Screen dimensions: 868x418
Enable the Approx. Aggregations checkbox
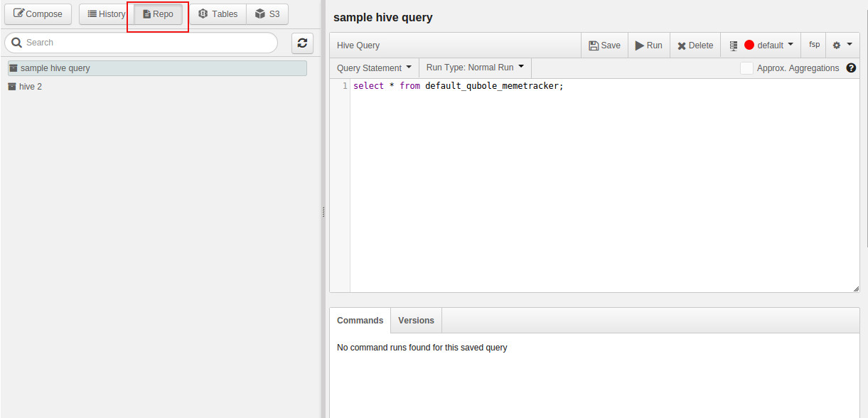(x=746, y=68)
